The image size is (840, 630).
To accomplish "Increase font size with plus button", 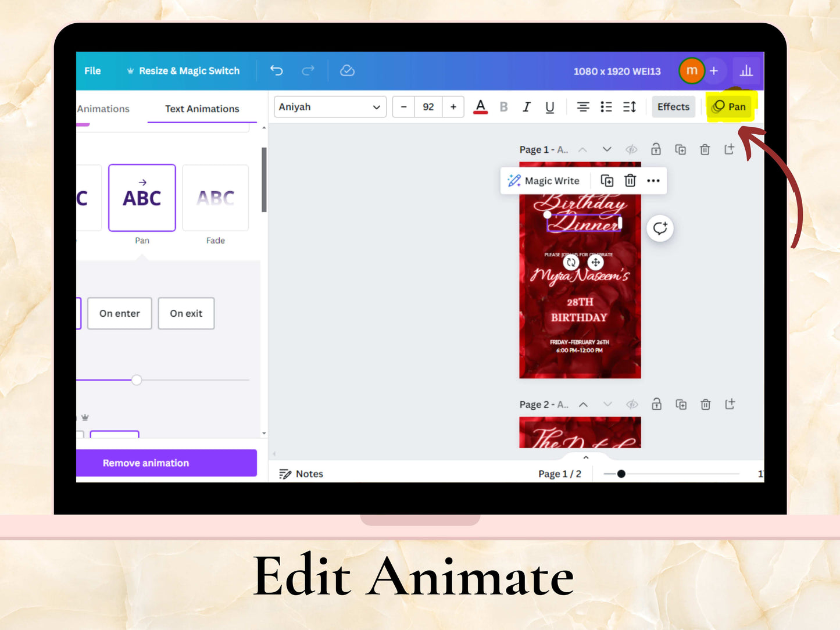I will (x=453, y=107).
